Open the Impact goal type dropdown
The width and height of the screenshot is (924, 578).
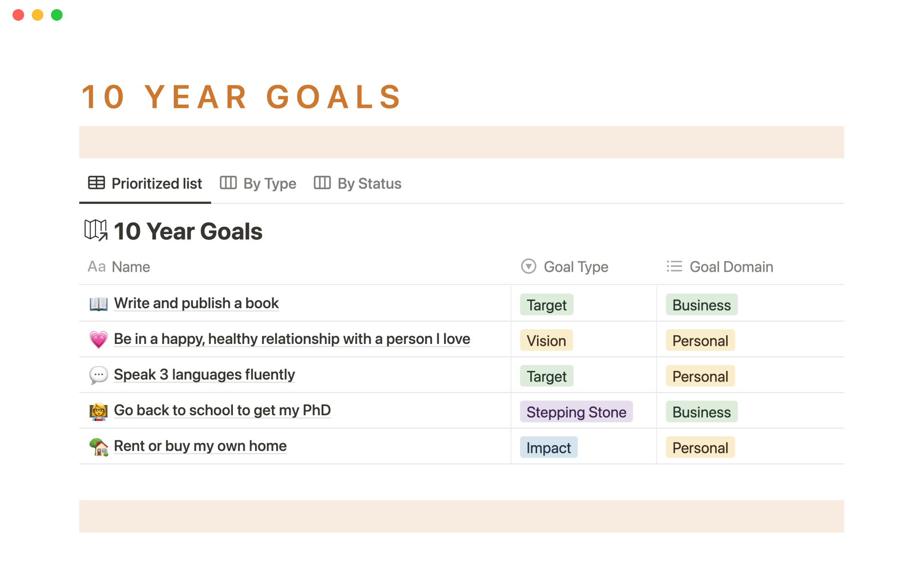click(x=549, y=447)
